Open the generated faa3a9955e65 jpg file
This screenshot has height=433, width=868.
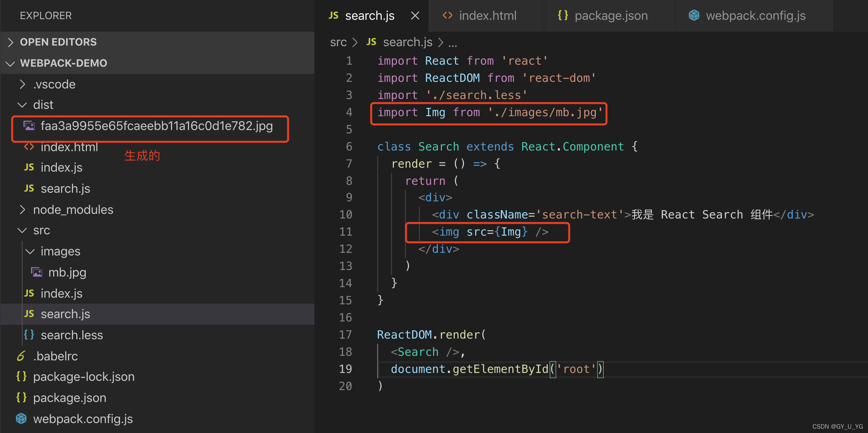click(x=157, y=126)
